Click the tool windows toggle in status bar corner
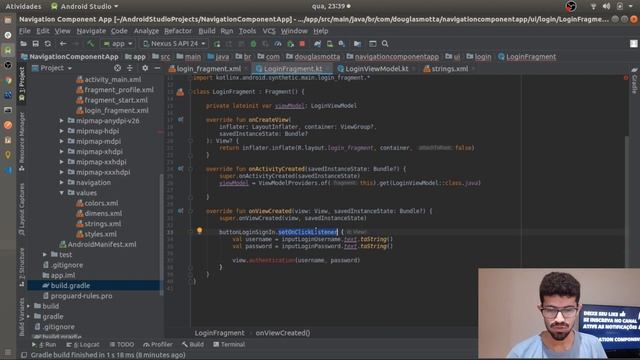 coord(24,355)
